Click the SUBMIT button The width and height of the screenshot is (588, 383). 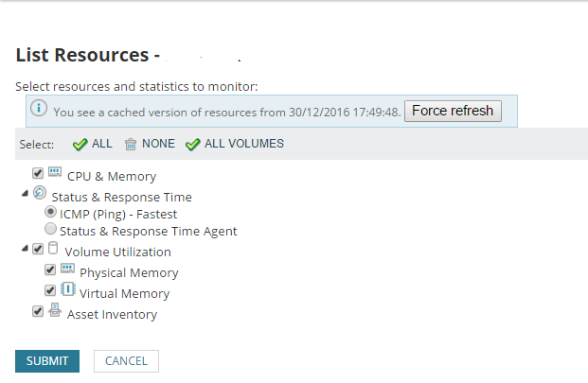47,360
